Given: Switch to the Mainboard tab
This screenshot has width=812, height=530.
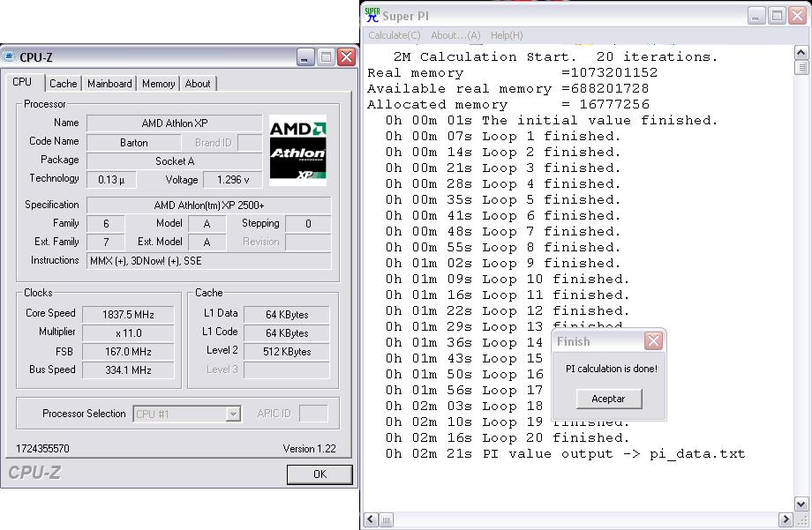Looking at the screenshot, I should pos(109,83).
